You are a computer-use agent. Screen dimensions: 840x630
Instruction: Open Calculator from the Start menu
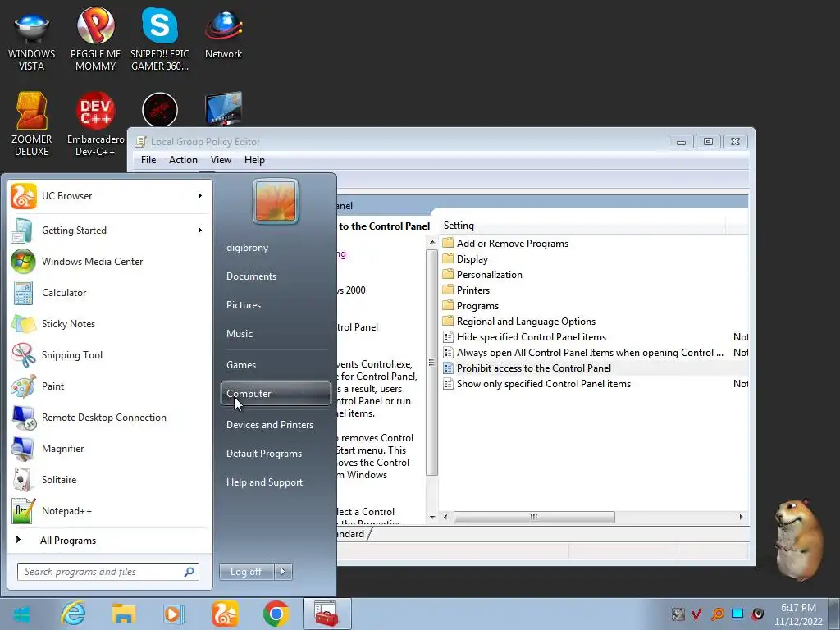(x=110, y=293)
